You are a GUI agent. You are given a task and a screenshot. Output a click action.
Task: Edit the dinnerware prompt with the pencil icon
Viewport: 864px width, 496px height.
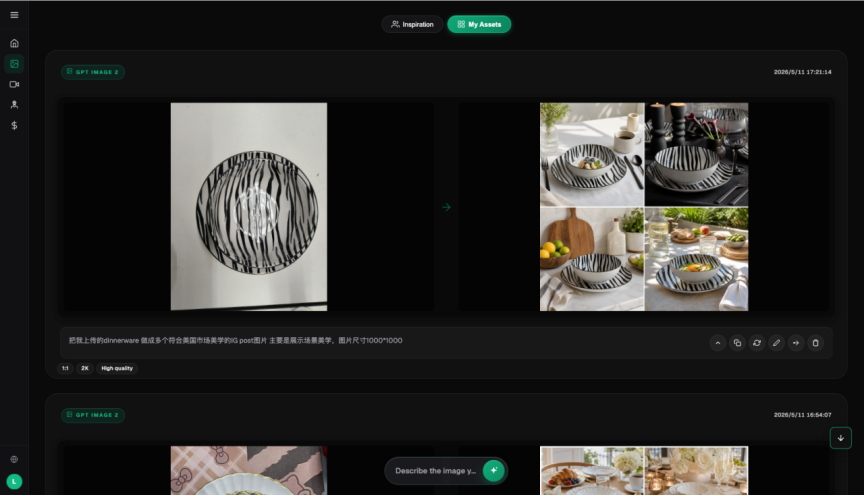point(776,343)
